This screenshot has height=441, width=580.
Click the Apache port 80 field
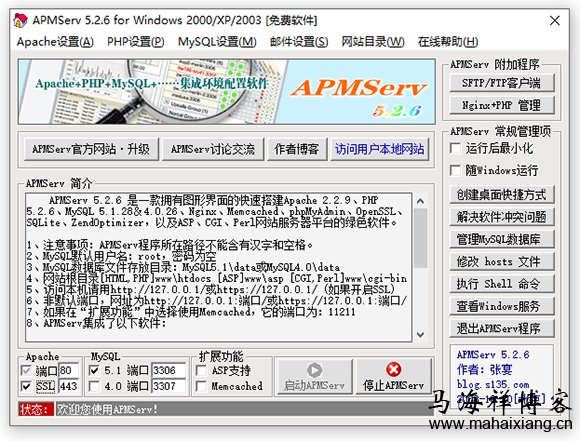(x=69, y=370)
